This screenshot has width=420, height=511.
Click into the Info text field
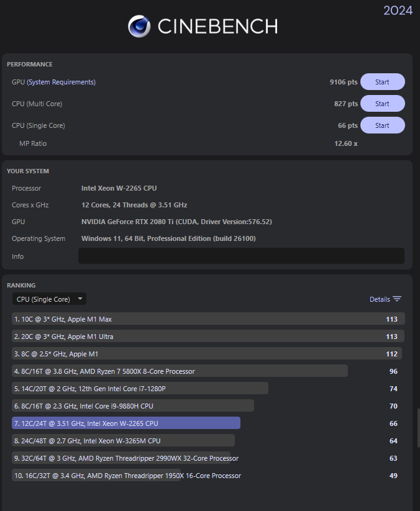pos(241,256)
